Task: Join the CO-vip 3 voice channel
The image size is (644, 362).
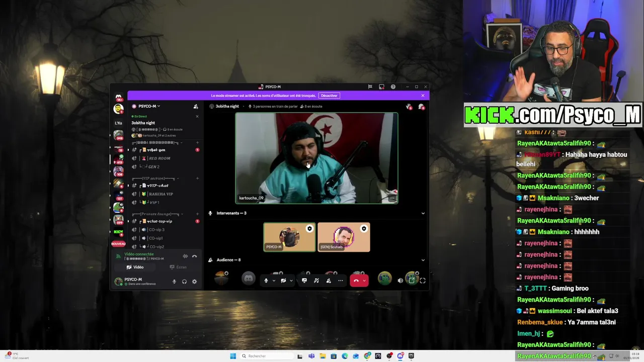Action: pos(166,230)
